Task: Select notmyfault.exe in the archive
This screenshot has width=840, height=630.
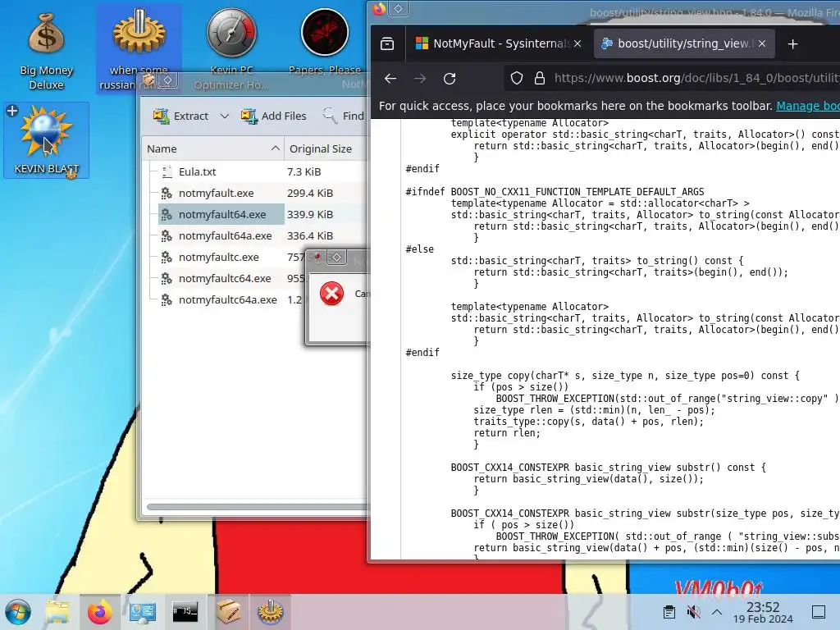Action: click(216, 194)
